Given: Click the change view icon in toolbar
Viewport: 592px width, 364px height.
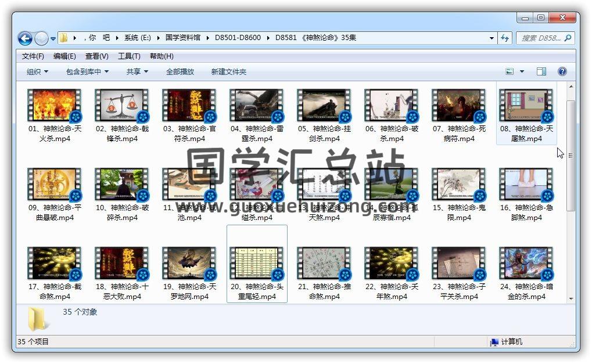Looking at the screenshot, I should 510,71.
